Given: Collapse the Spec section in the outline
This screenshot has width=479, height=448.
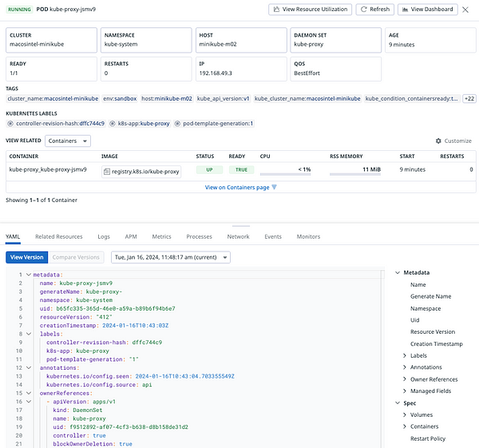Looking at the screenshot, I should (398, 403).
